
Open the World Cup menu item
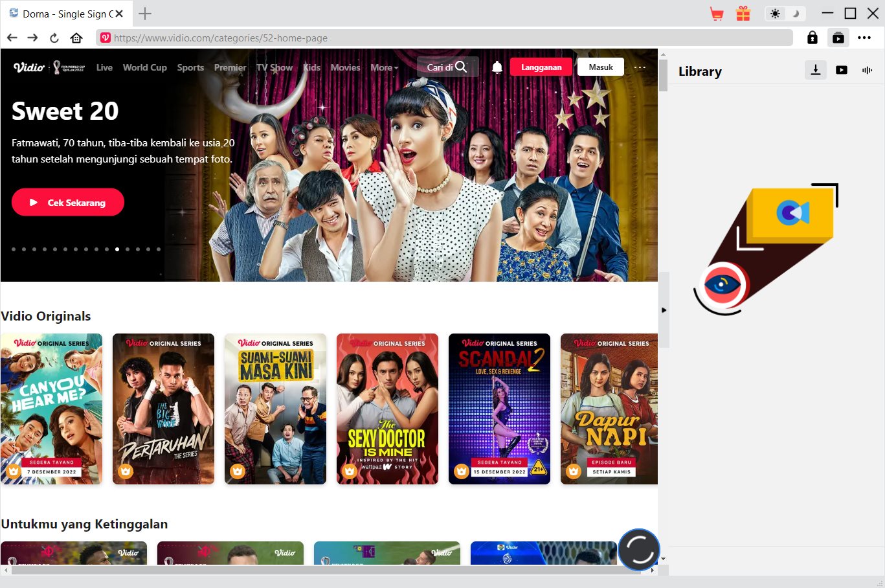coord(144,67)
